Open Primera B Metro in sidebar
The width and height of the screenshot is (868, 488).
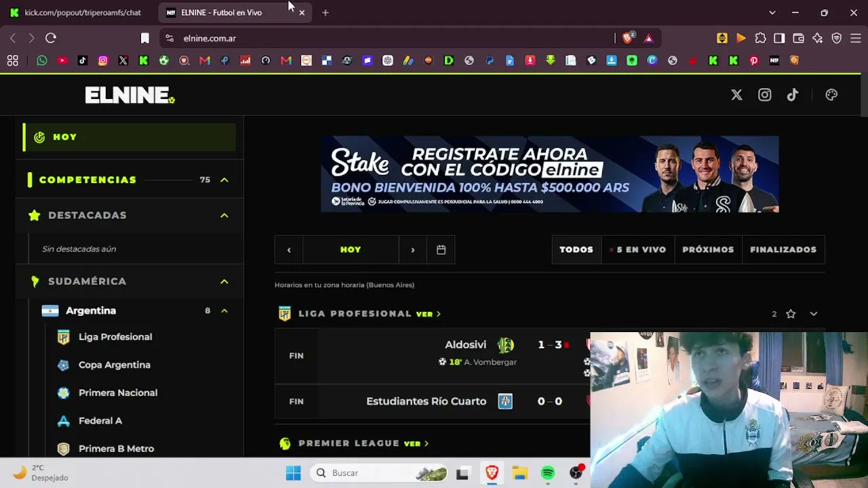(116, 449)
